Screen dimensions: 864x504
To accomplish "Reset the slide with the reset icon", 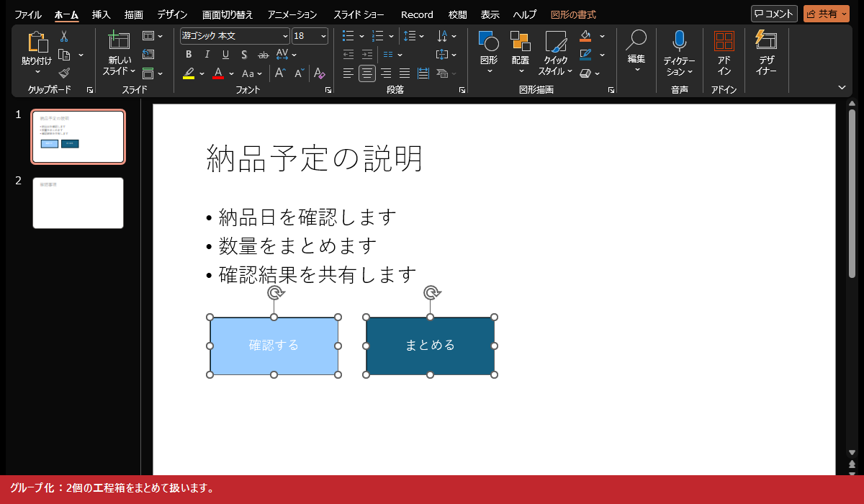I will pyautogui.click(x=148, y=54).
